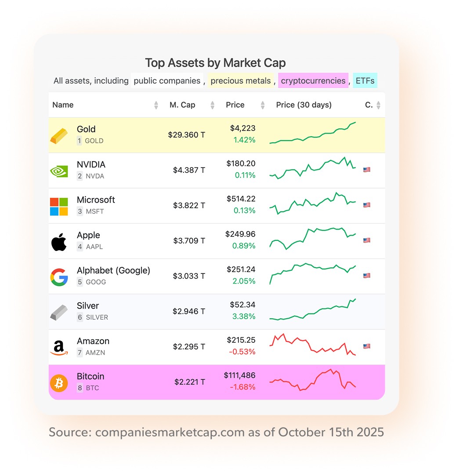Image resolution: width=460 pixels, height=476 pixels.
Task: Select the NVIDIA logo
Action: tap(59, 170)
